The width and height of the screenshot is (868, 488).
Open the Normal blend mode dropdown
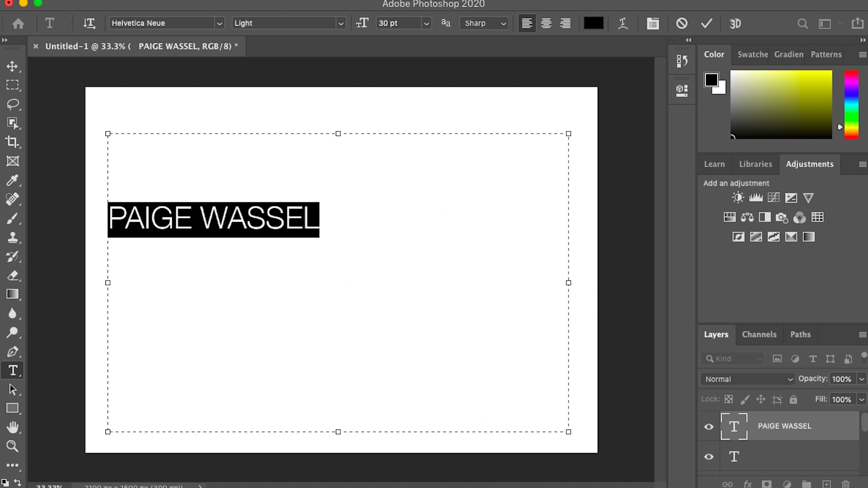coord(747,379)
